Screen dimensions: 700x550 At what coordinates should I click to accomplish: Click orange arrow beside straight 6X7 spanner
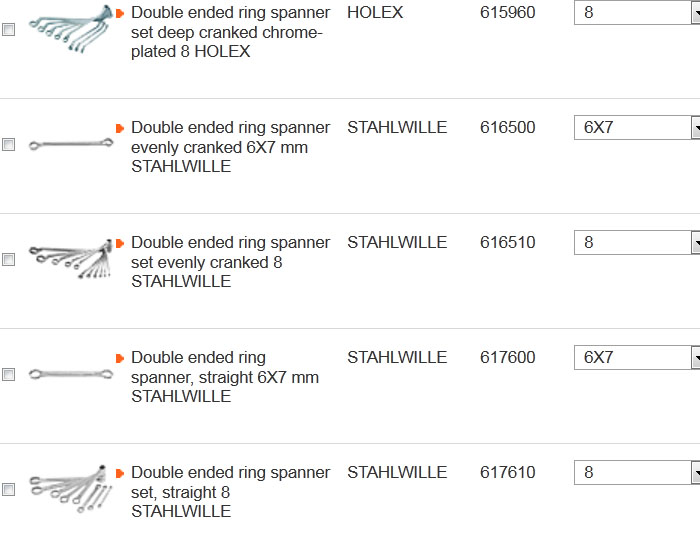(120, 358)
